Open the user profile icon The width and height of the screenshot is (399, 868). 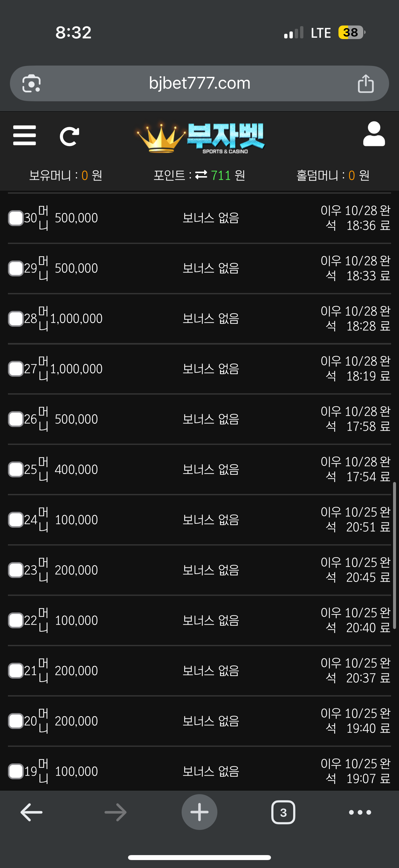point(374,134)
